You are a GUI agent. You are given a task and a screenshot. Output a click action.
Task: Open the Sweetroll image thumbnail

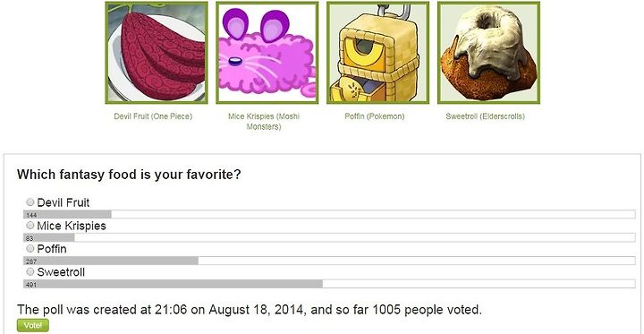pos(488,53)
